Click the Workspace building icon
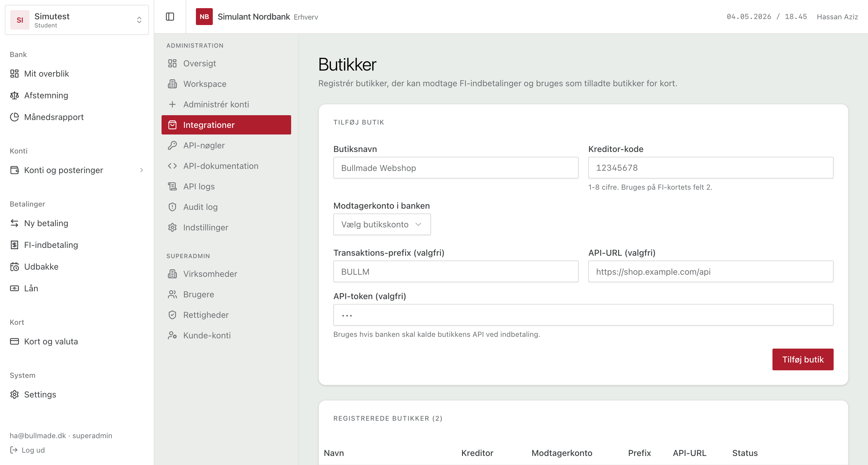Screen dimensions: 868x465 click(172, 84)
